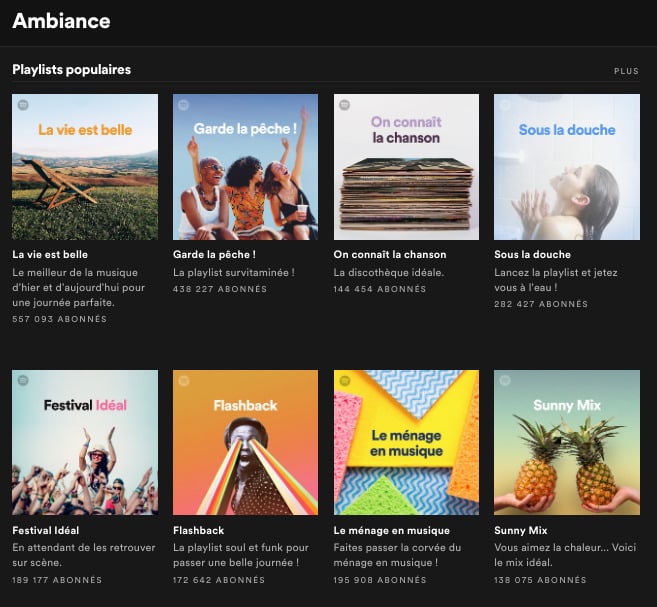Click Spotify logo on Garde la pêche cover
The width and height of the screenshot is (657, 607).
[184, 105]
